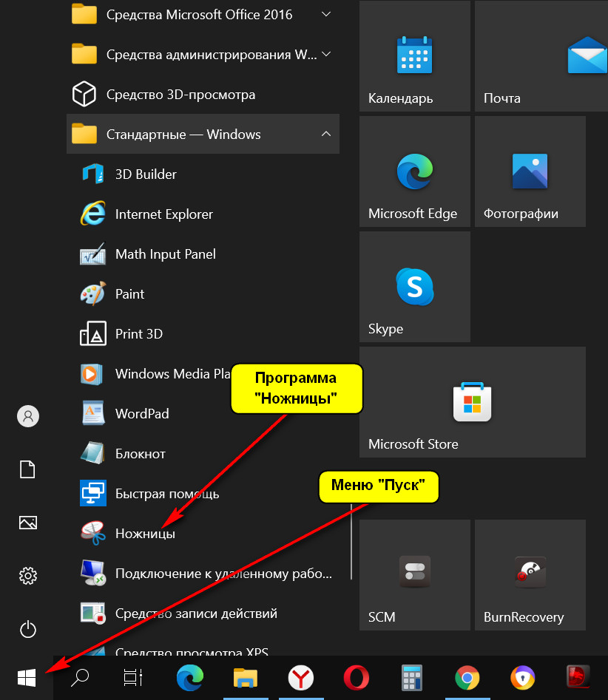Viewport: 608px width, 700px height.
Task: Click the Средства Microsoft Office 2016 folder
Action: point(203,14)
